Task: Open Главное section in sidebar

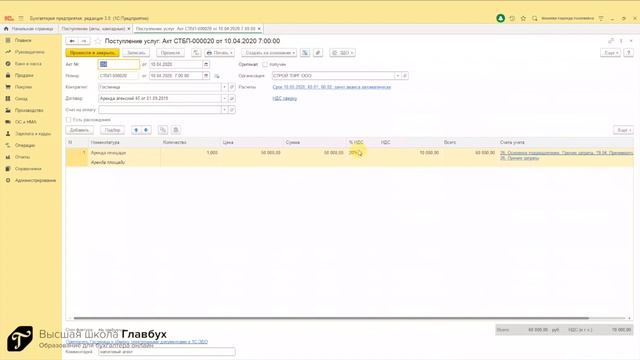Action: point(23,40)
